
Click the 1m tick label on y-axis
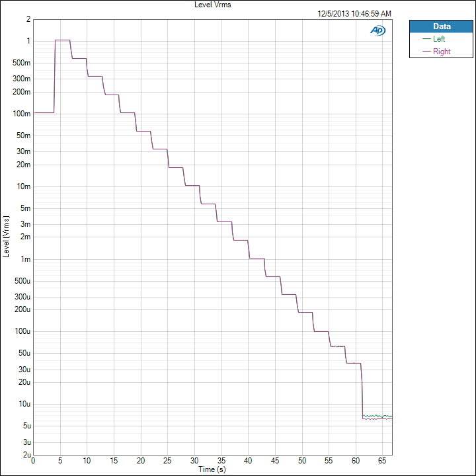click(x=26, y=259)
